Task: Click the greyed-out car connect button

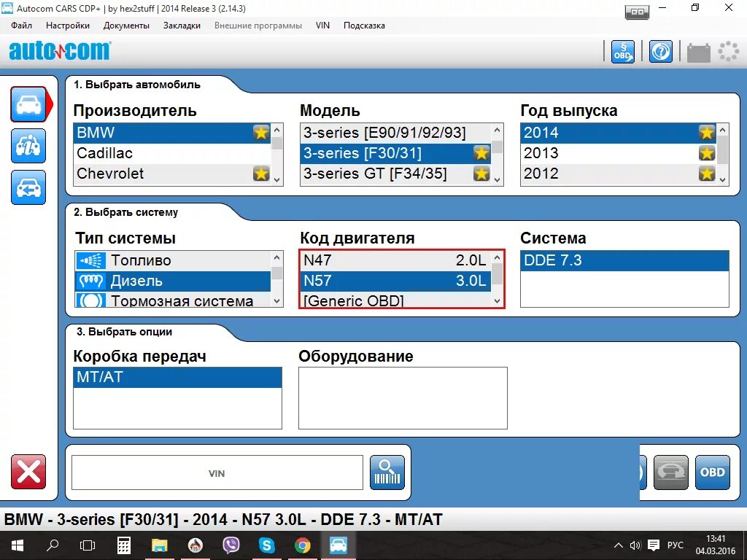Action: pyautogui.click(x=671, y=472)
